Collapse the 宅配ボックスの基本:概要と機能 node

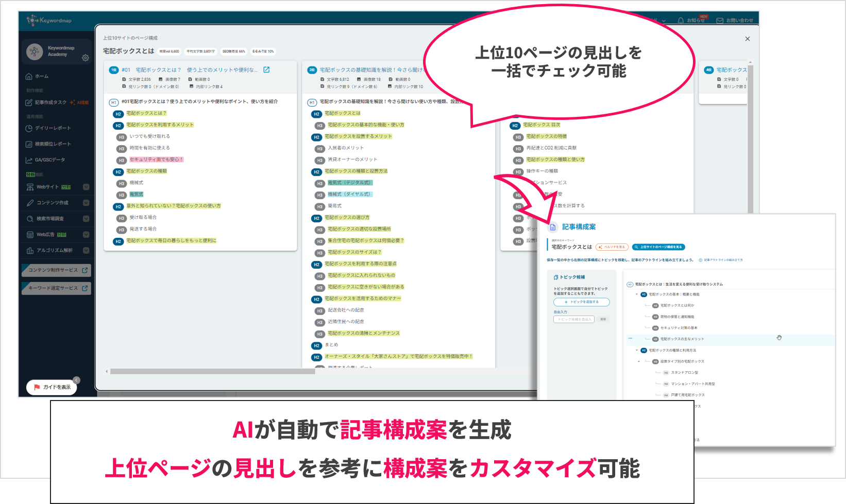[637, 294]
